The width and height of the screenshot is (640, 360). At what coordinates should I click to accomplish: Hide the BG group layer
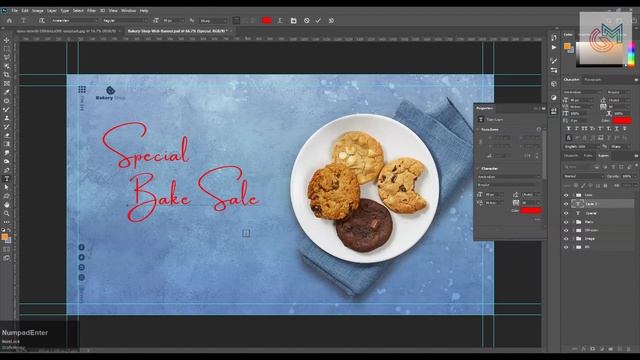[x=566, y=247]
